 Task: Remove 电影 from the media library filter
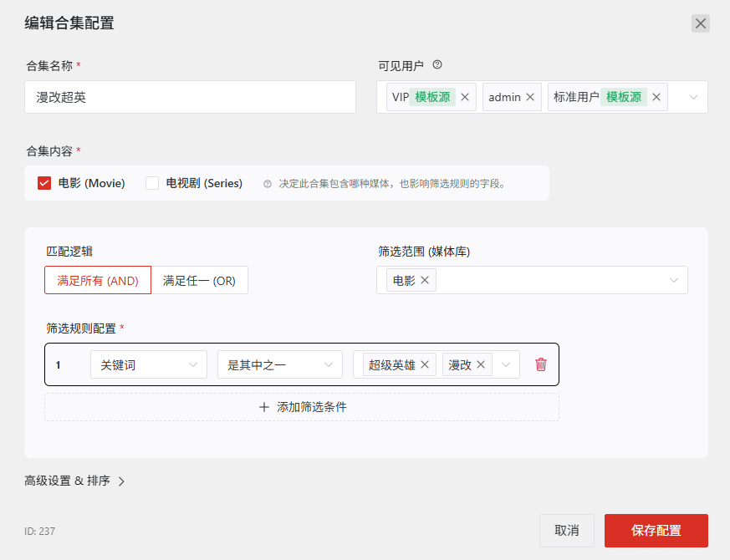(x=425, y=280)
